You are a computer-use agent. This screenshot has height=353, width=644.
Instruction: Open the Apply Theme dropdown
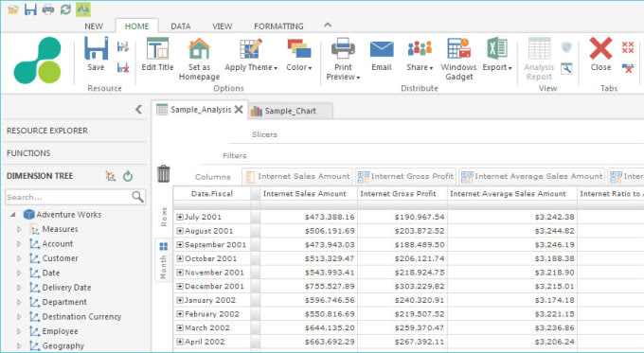[251, 54]
